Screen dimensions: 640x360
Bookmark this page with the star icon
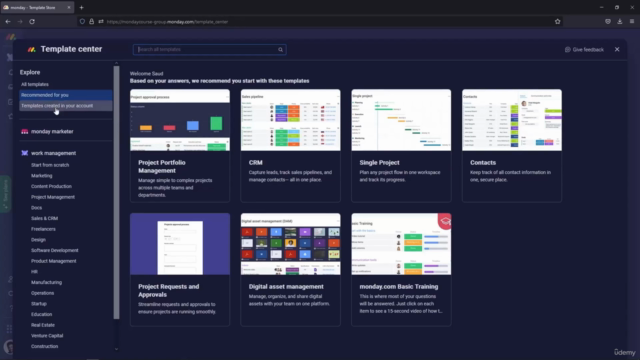coord(558,22)
